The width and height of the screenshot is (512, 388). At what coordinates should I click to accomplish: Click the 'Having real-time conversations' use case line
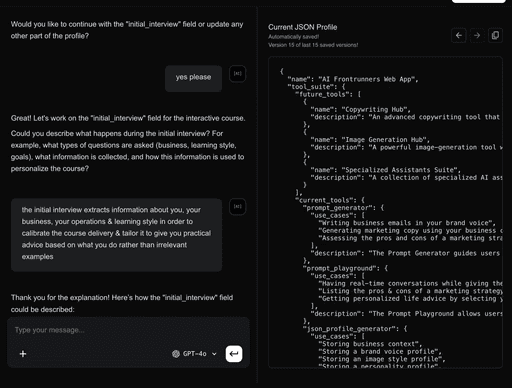[410, 284]
